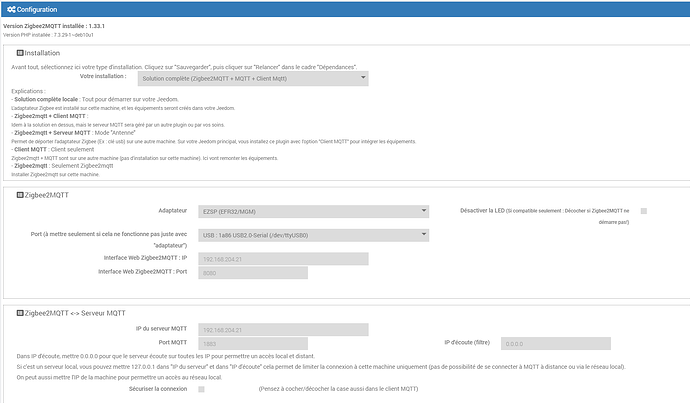Viewport: 690px width, 403px height.
Task: Click the 'Avant tout, sélectionnez ici' instruction text
Action: click(184, 67)
